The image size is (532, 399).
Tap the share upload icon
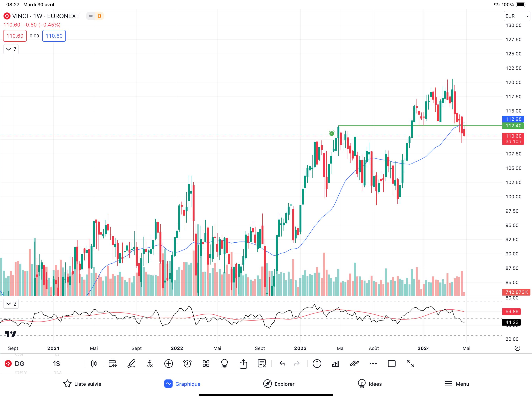click(243, 364)
